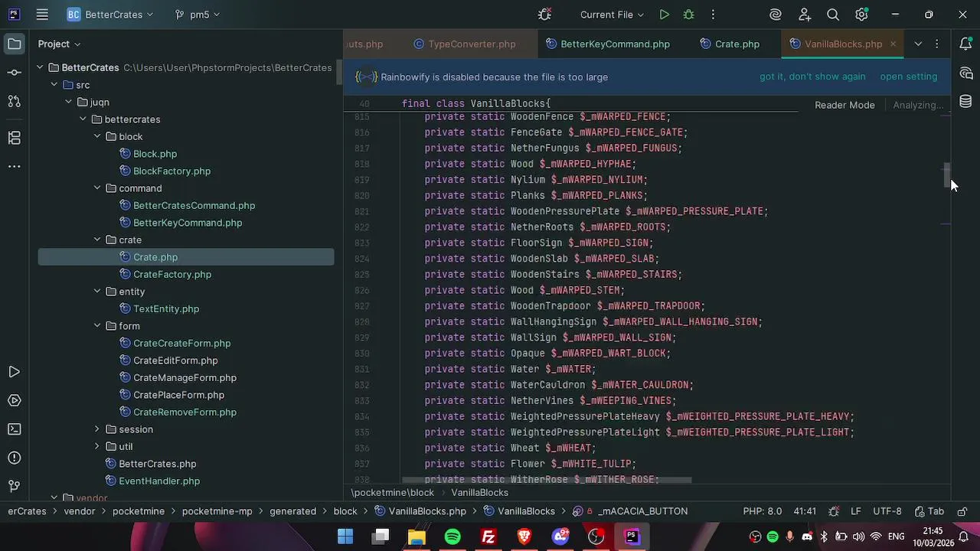Open the Problems tool window

[x=14, y=458]
